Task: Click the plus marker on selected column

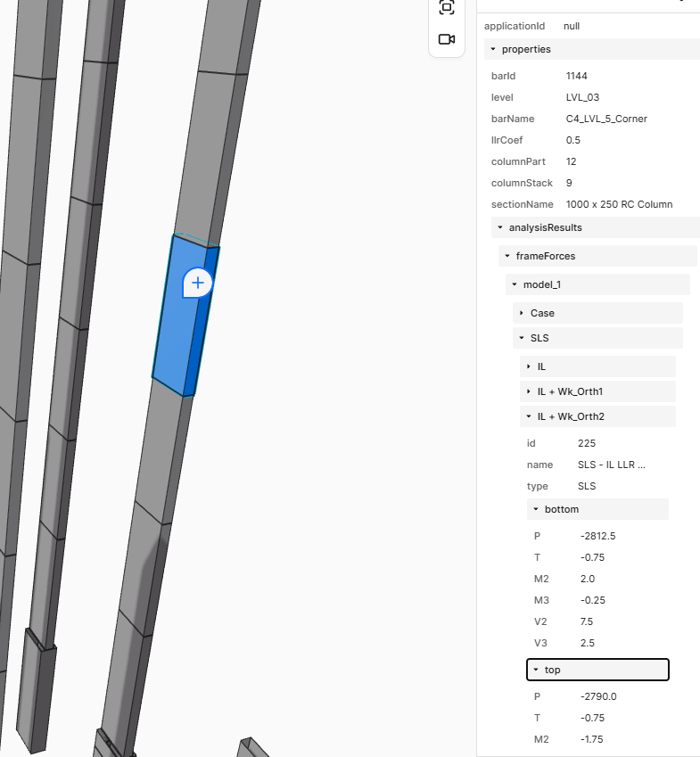Action: click(198, 284)
